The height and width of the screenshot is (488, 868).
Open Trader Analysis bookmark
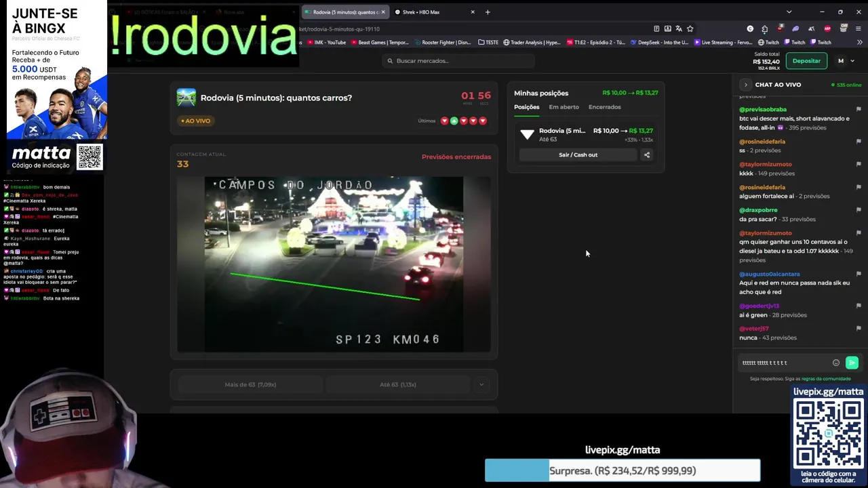[531, 42]
